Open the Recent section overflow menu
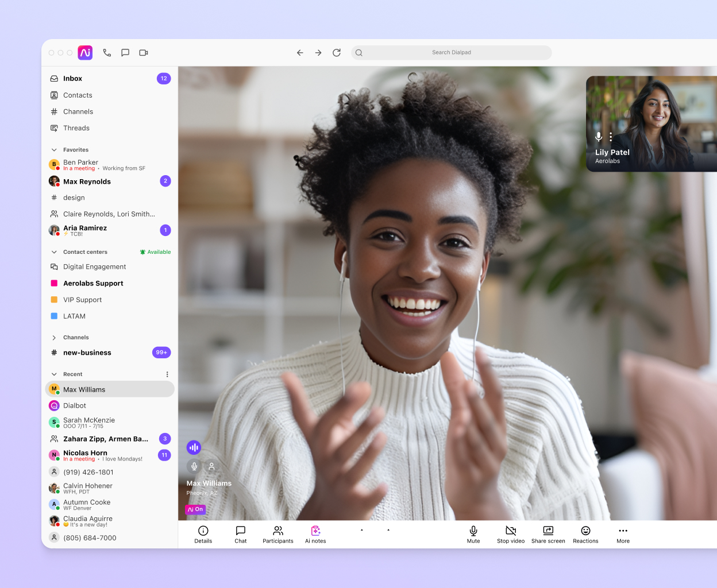Viewport: 717px width, 588px height. [167, 374]
